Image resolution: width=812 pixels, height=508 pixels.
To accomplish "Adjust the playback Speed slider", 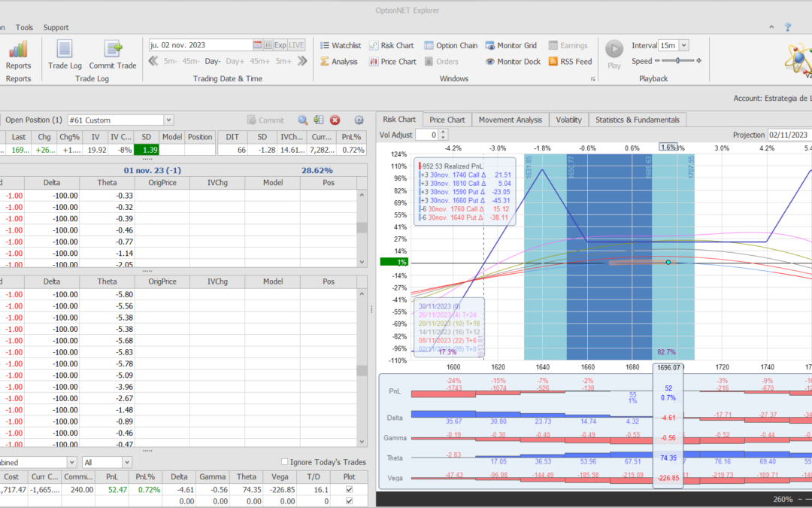I will pos(677,61).
